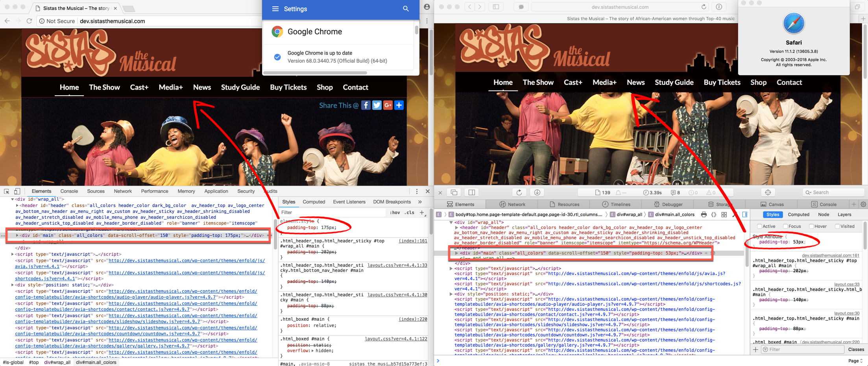Viewport: 868px width, 366px height.
Task: Enable the Visited pseudo-class checkbox
Action: coord(837,226)
